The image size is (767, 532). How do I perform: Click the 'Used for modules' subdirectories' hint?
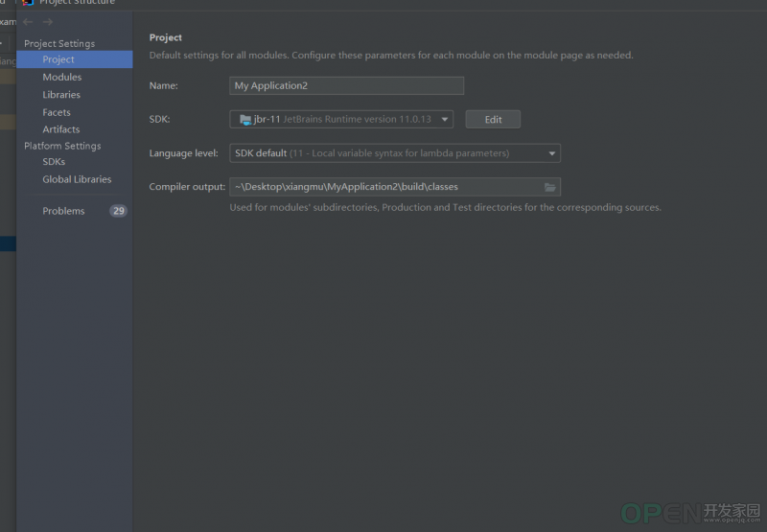click(445, 207)
